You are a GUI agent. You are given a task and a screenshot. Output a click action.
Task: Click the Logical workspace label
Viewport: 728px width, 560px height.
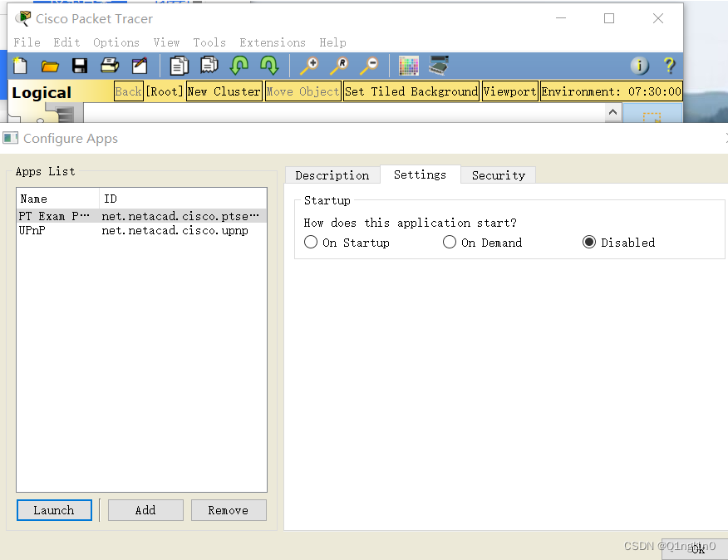coord(42,92)
